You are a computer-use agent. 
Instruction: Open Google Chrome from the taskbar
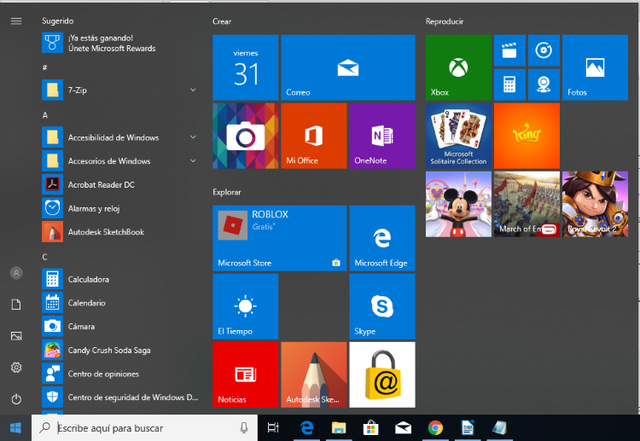tap(435, 428)
